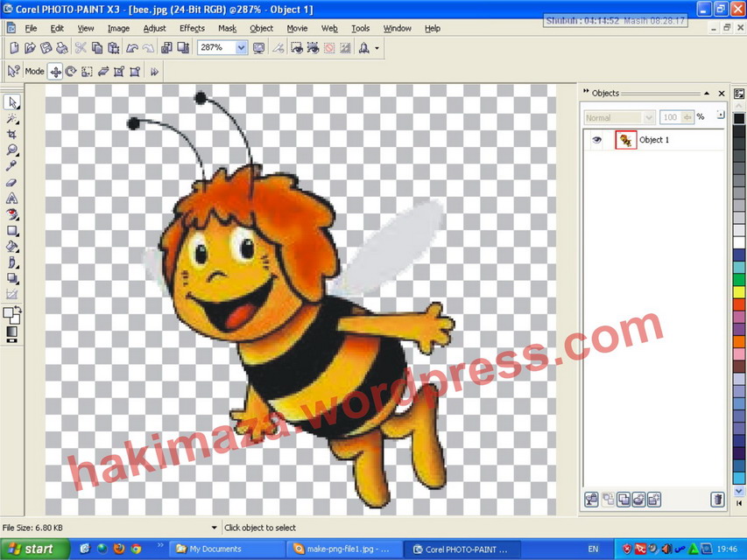
Task: Toggle show mask marquee icon
Action: (x=297, y=47)
